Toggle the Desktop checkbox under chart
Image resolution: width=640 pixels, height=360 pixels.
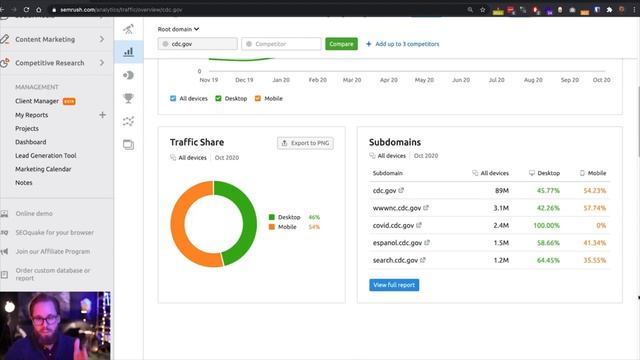point(218,98)
